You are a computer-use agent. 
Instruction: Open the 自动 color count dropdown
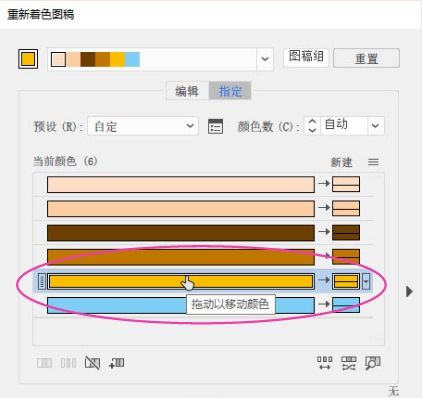coord(375,126)
